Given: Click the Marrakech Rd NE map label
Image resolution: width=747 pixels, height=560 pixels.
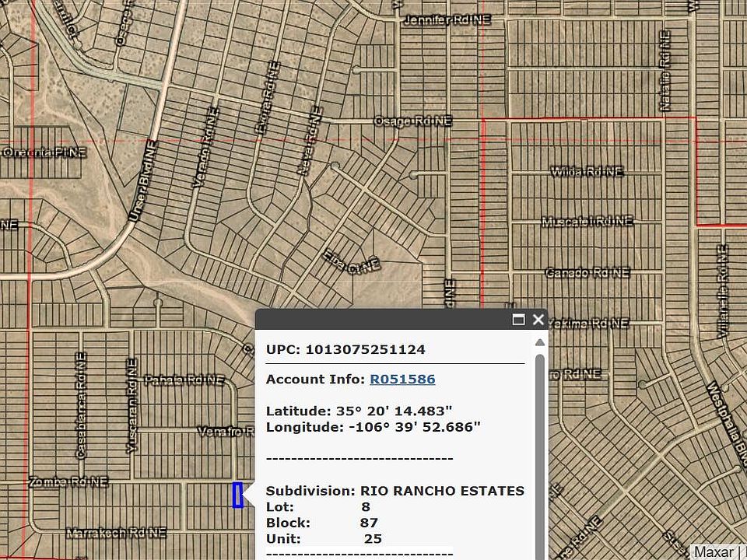Looking at the screenshot, I should (116, 533).
